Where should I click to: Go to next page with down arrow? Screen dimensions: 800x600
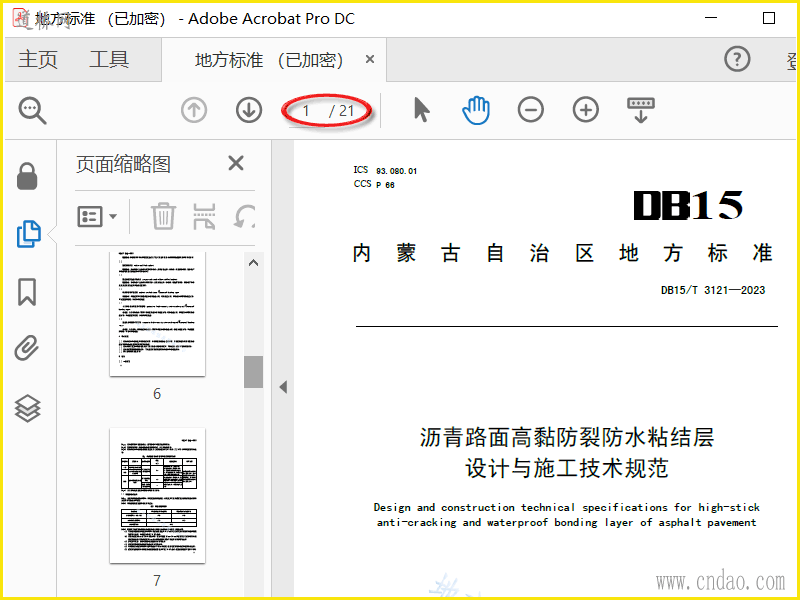coord(249,110)
